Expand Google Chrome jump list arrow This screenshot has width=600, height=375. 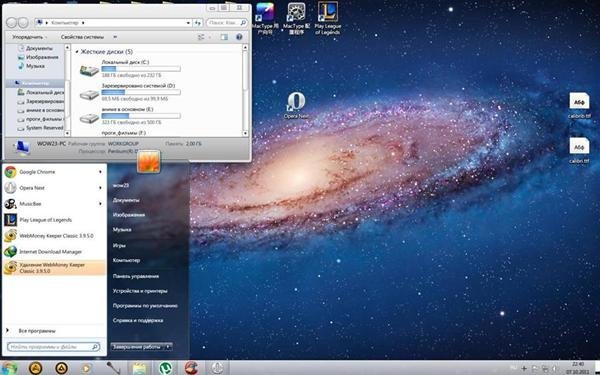(x=101, y=172)
